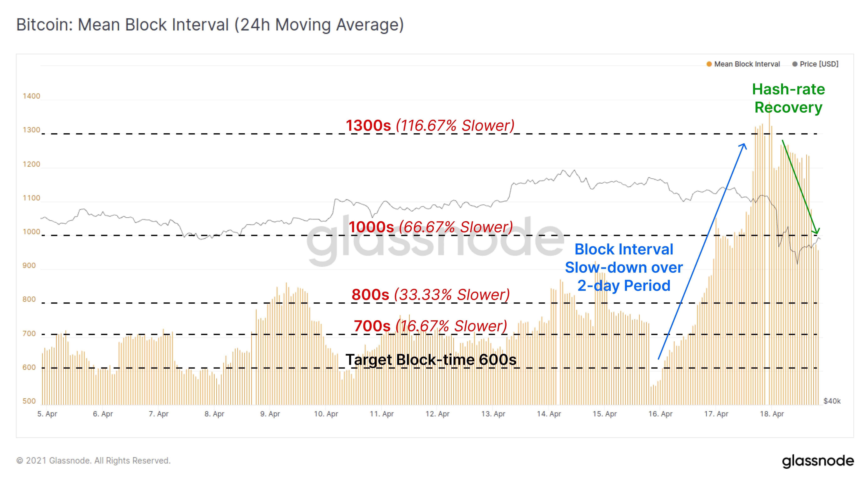
Task: Click the Glassnode copyright notice
Action: [x=93, y=460]
